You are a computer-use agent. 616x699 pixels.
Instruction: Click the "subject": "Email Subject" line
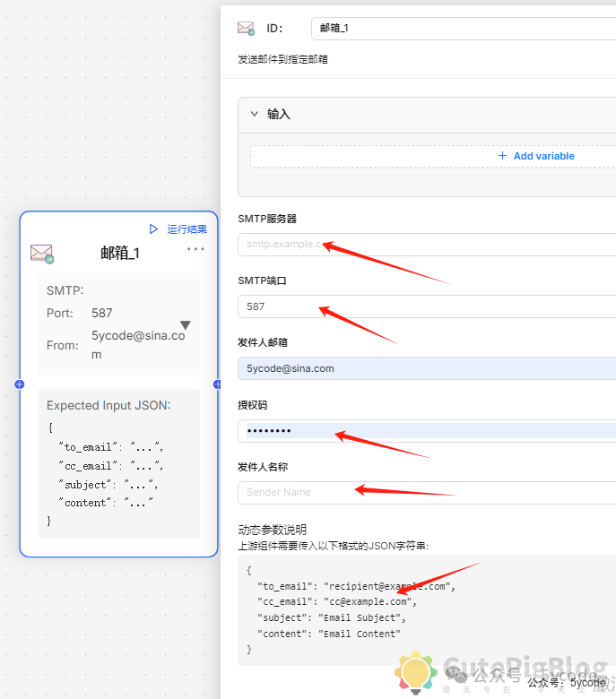click(332, 617)
